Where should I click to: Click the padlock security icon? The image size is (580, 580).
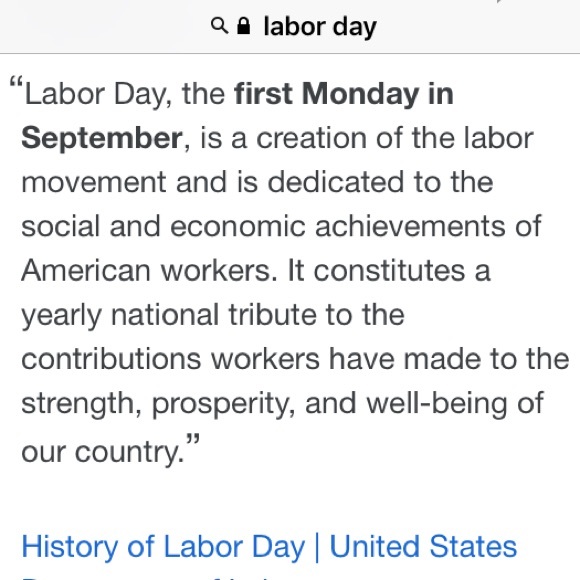[x=243, y=26]
